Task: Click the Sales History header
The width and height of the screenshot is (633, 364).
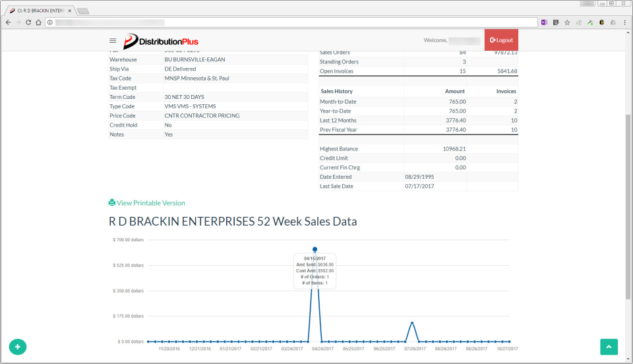Action: tap(336, 91)
